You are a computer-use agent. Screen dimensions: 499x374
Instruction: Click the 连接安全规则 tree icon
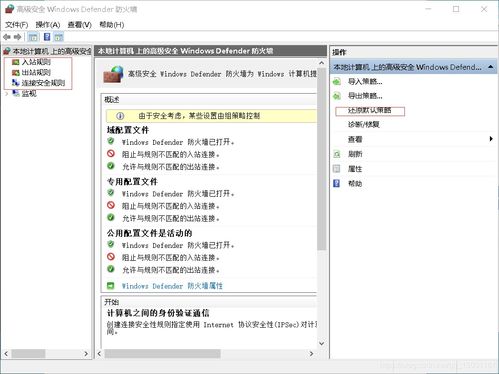point(16,83)
